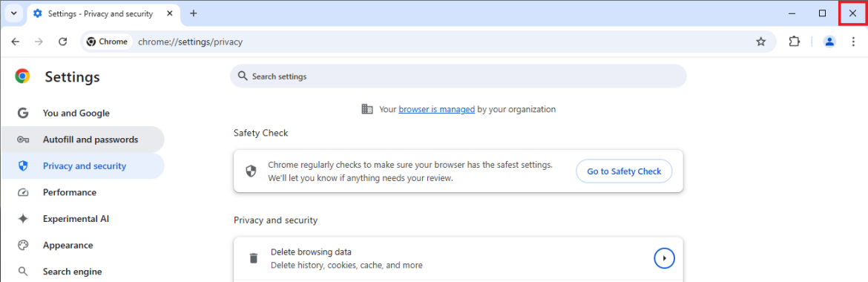Click the key icon for Autofill
This screenshot has height=282, width=868.
[x=23, y=140]
